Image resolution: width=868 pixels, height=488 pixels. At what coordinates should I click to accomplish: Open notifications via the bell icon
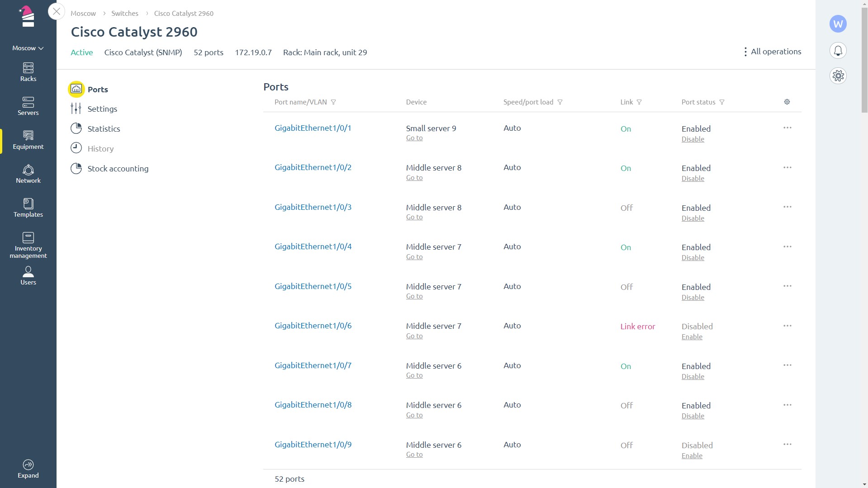point(838,51)
